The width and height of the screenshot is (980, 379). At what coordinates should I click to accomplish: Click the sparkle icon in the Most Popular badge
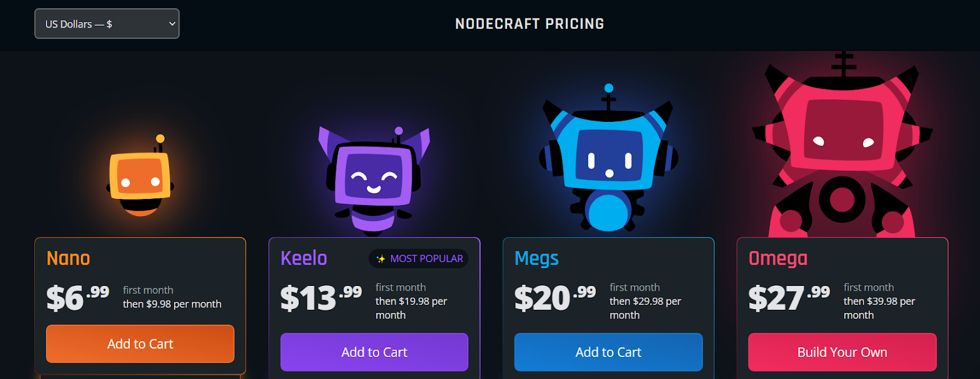click(380, 259)
